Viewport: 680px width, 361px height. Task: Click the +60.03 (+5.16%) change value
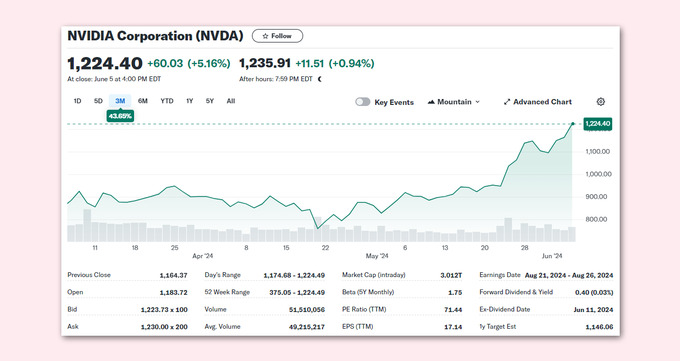(189, 64)
